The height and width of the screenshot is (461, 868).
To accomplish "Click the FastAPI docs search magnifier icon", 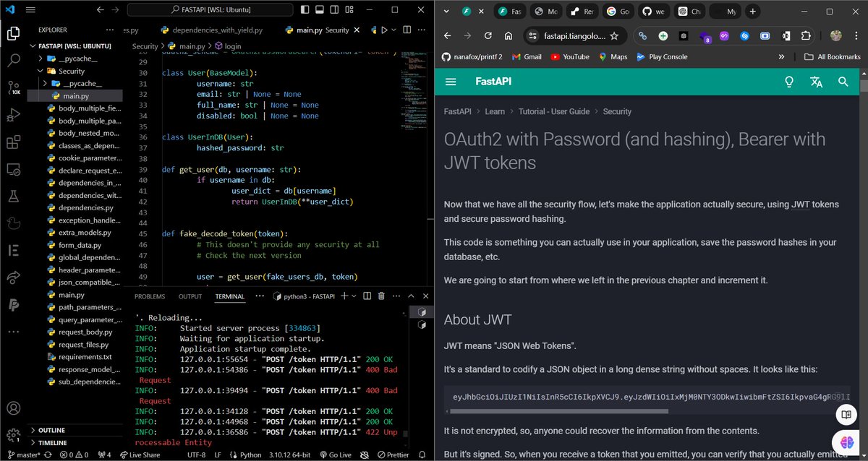I will tap(843, 82).
